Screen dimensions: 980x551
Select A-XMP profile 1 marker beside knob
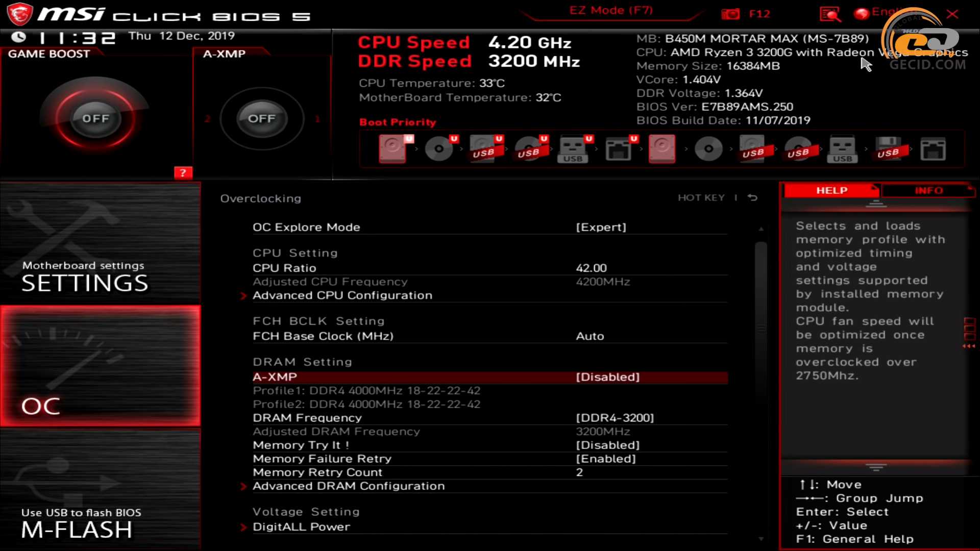(317, 119)
